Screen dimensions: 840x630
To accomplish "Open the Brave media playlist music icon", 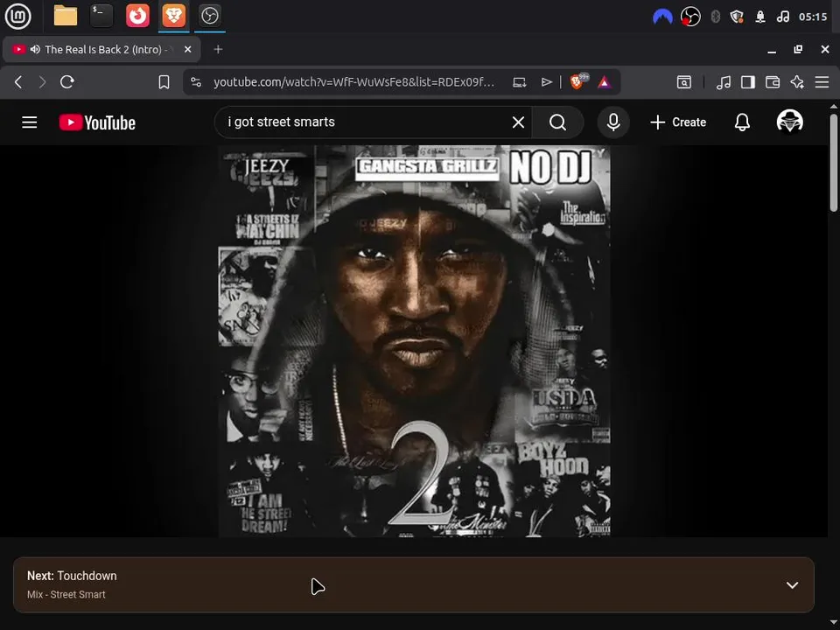I will pyautogui.click(x=724, y=82).
